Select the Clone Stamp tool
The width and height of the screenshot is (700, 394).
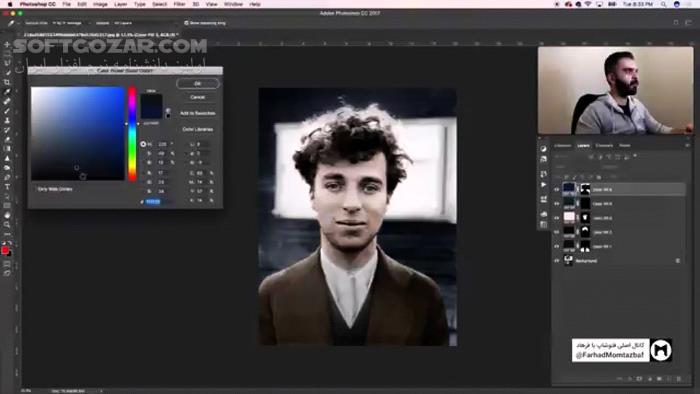click(7, 120)
